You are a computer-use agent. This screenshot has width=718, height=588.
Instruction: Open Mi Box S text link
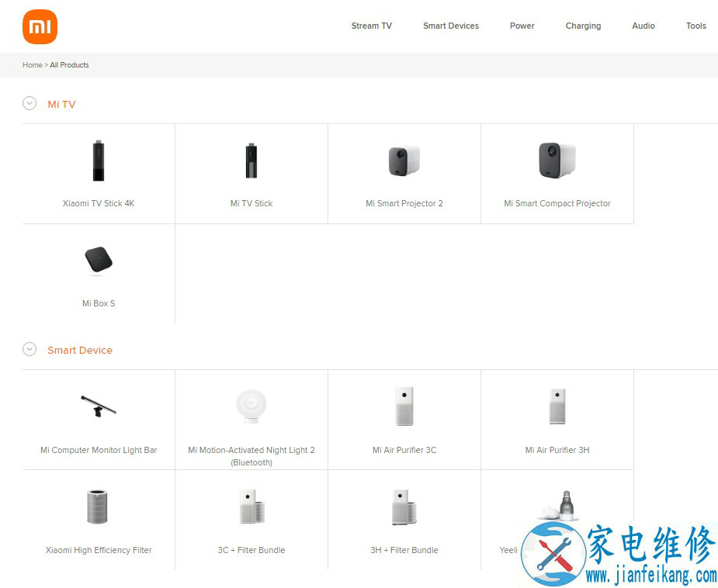click(99, 303)
